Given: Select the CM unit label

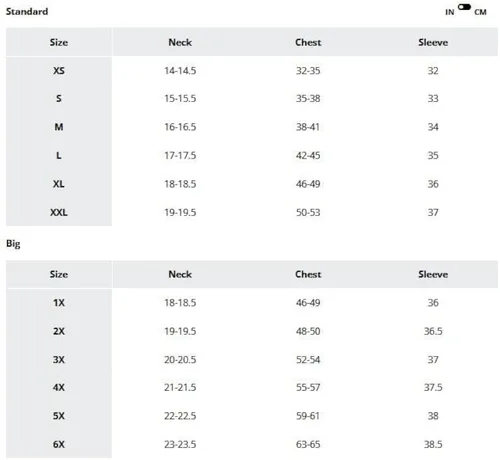Looking at the screenshot, I should point(480,12).
